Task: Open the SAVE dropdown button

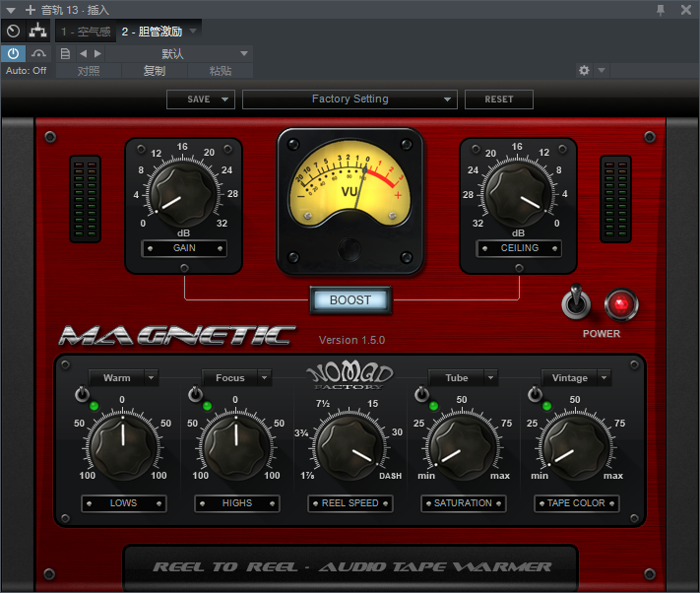Action: pyautogui.click(x=201, y=99)
